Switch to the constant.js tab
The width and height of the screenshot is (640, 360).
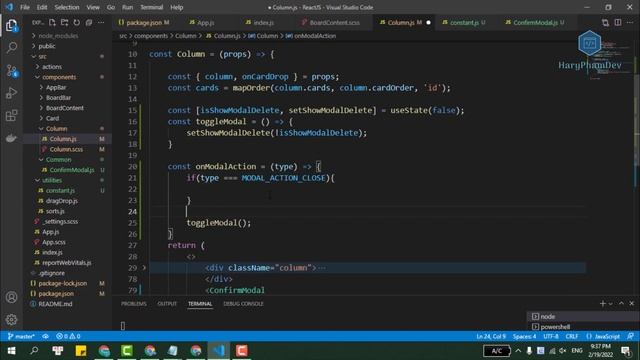pos(464,22)
